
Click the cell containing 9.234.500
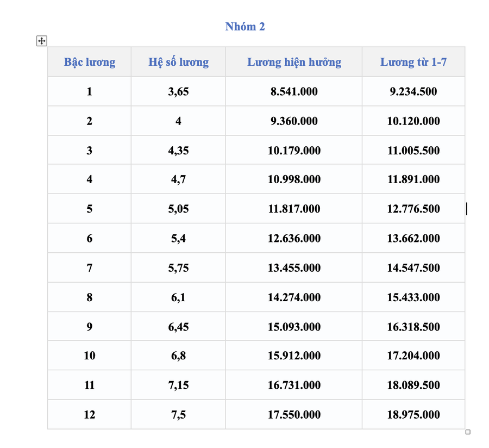(x=413, y=91)
